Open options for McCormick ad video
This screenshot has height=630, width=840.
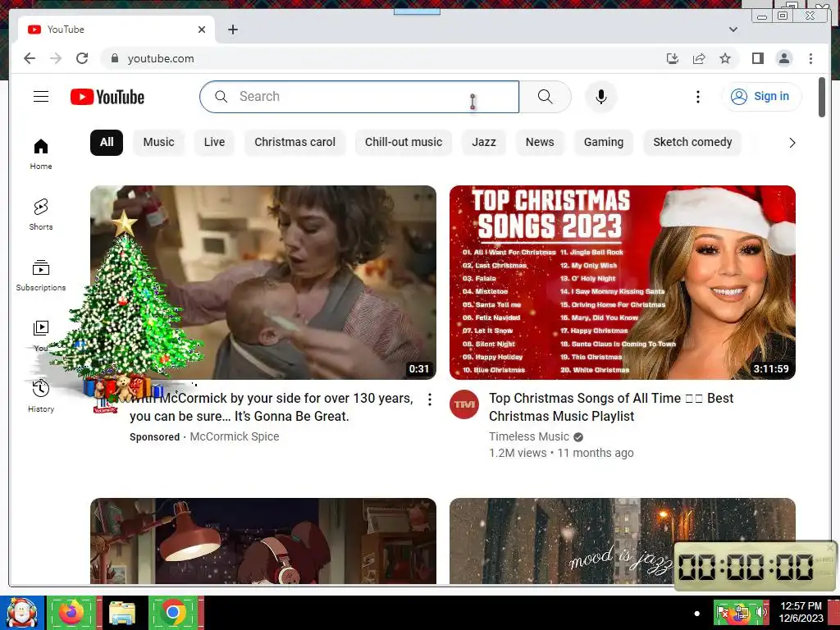[x=430, y=399]
